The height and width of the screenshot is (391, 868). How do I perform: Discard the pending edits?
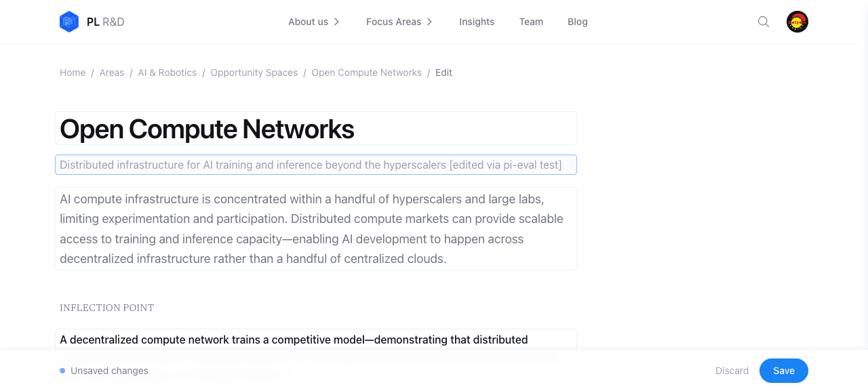[x=732, y=371]
